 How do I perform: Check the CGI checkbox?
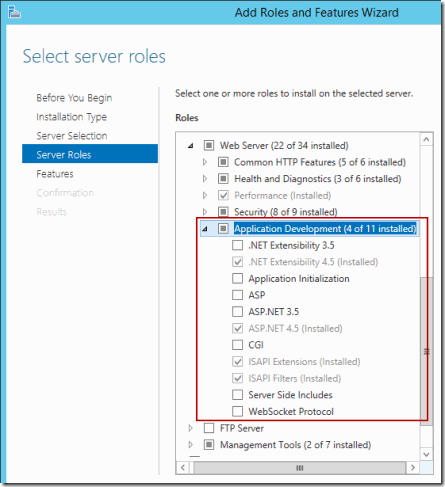tap(237, 345)
